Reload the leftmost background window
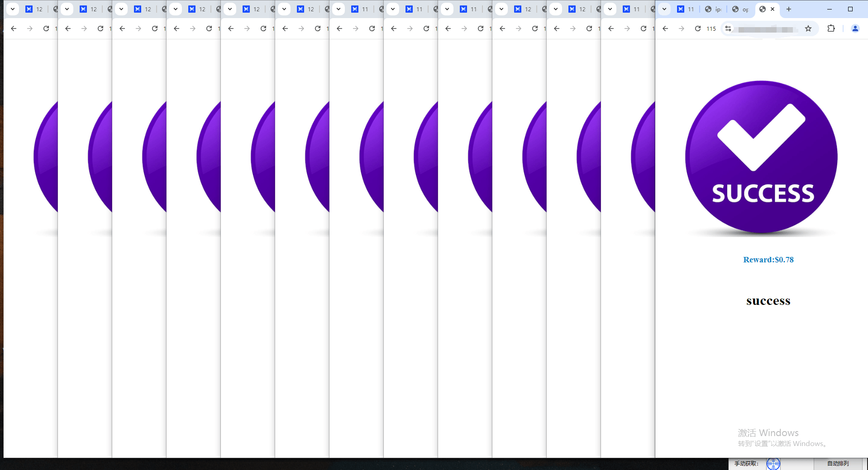This screenshot has width=868, height=470. coord(46,28)
